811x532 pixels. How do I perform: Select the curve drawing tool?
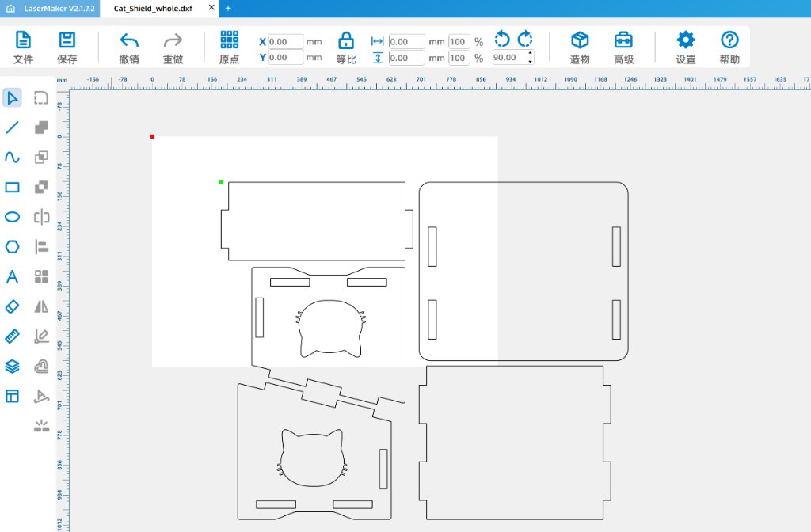(11, 157)
